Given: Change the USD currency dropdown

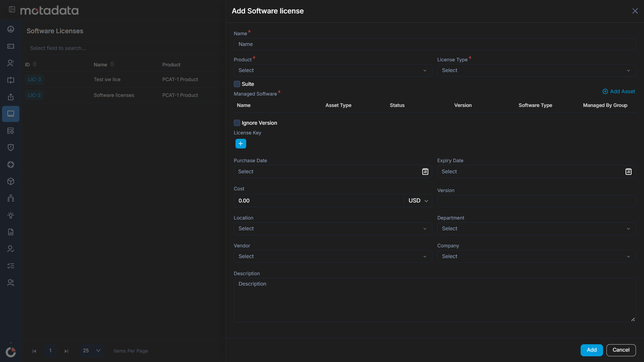Looking at the screenshot, I should (x=418, y=200).
